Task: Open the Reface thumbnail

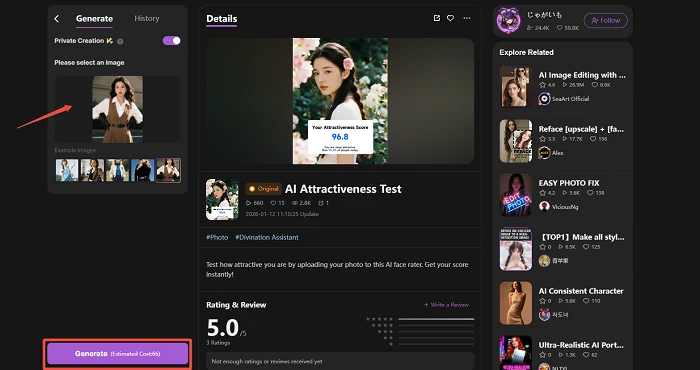Action: tap(516, 141)
